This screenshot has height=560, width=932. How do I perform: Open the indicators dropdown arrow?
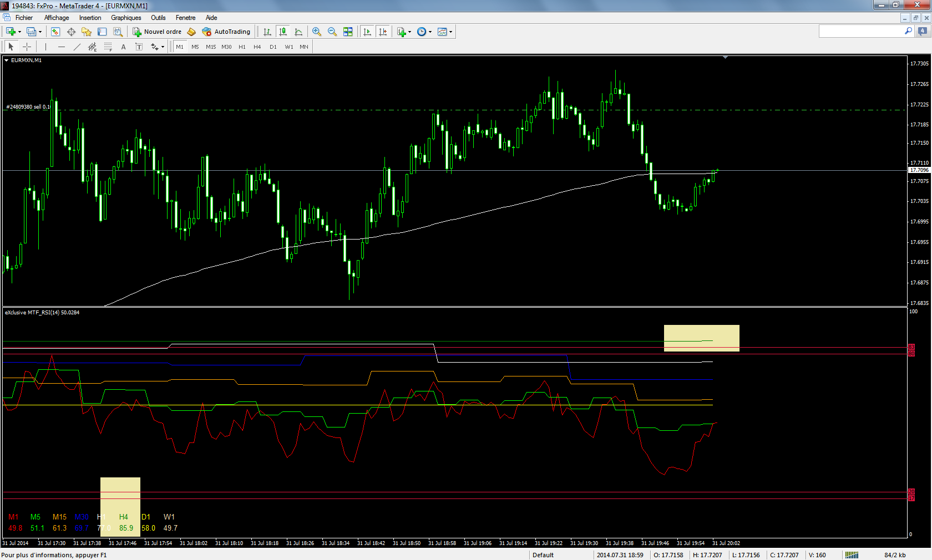(410, 32)
